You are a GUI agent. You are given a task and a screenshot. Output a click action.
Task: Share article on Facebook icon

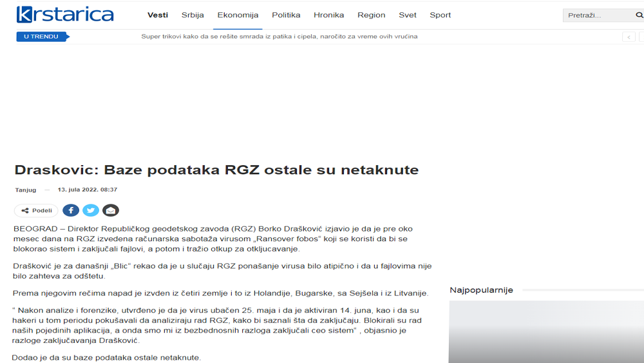(71, 210)
